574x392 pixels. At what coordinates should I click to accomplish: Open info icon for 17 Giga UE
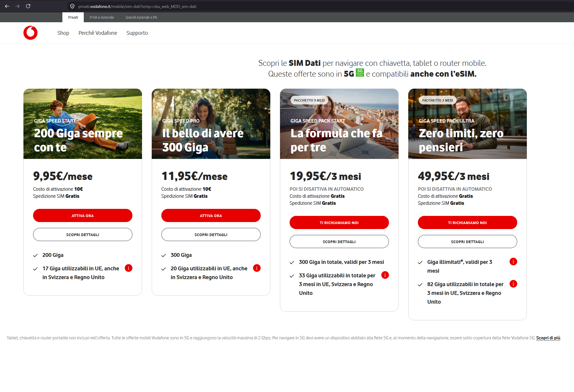(129, 268)
